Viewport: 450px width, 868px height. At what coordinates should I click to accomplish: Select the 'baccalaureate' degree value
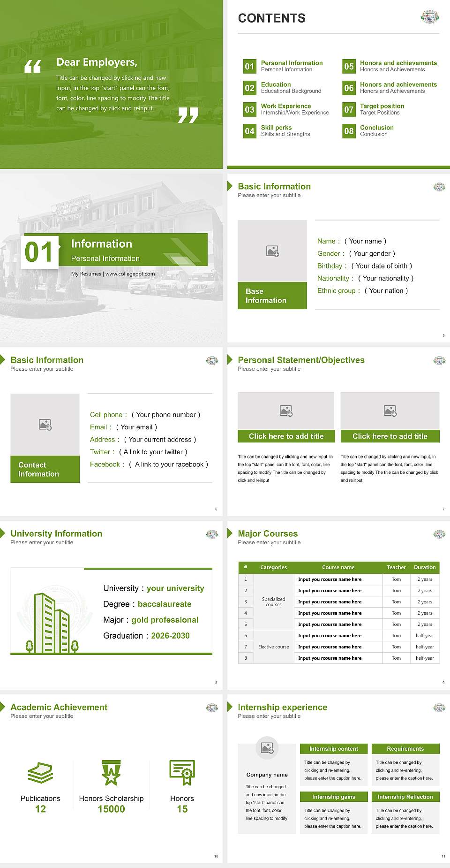(x=165, y=604)
